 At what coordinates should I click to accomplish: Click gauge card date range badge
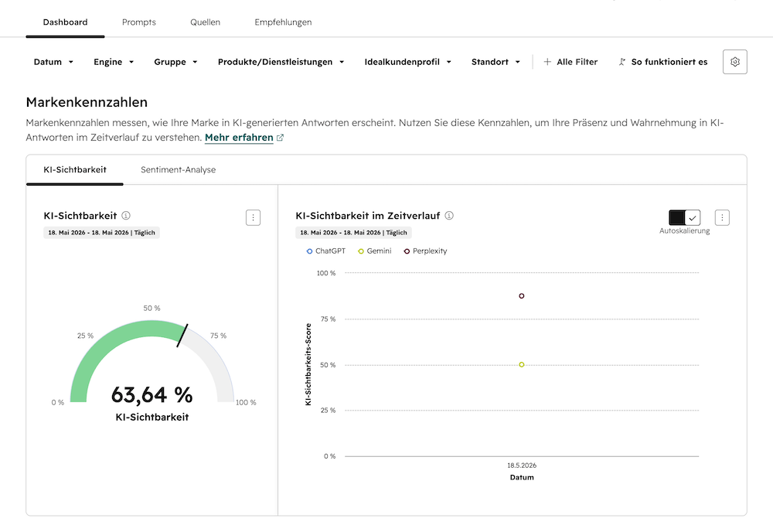point(101,233)
